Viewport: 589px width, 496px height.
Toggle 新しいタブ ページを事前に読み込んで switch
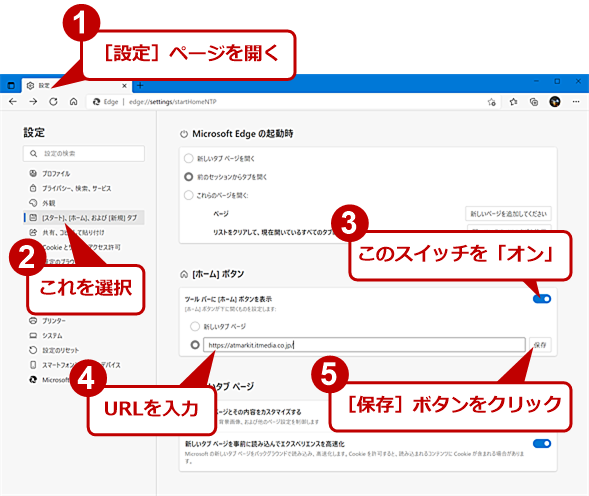pos(542,444)
